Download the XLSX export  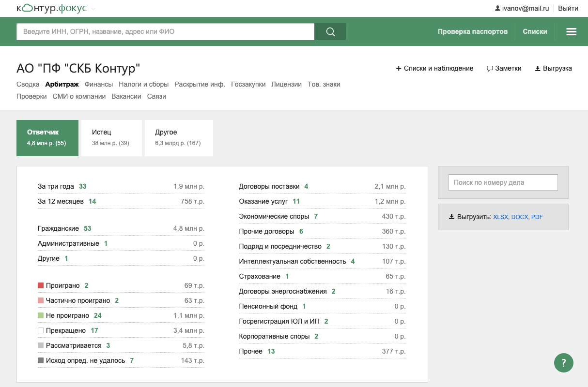(x=501, y=217)
